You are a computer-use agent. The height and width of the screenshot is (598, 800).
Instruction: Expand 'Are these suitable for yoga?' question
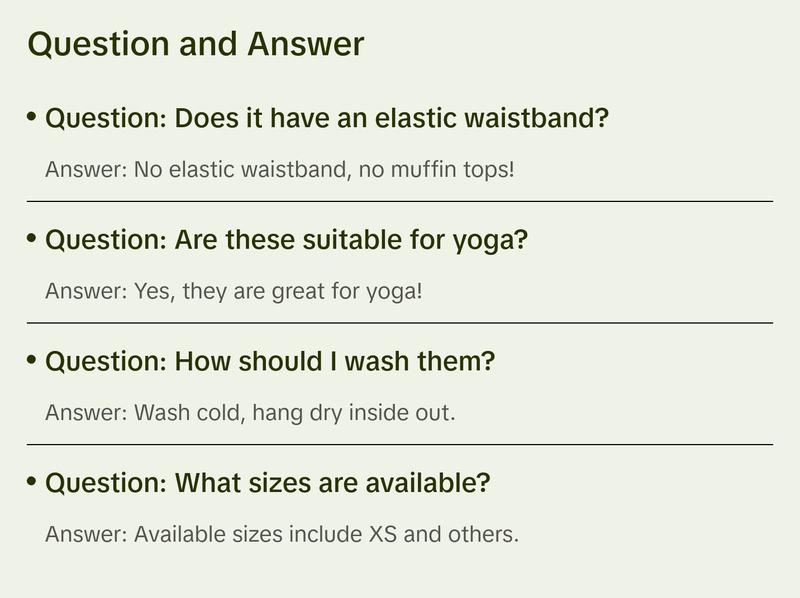pyautogui.click(x=286, y=240)
